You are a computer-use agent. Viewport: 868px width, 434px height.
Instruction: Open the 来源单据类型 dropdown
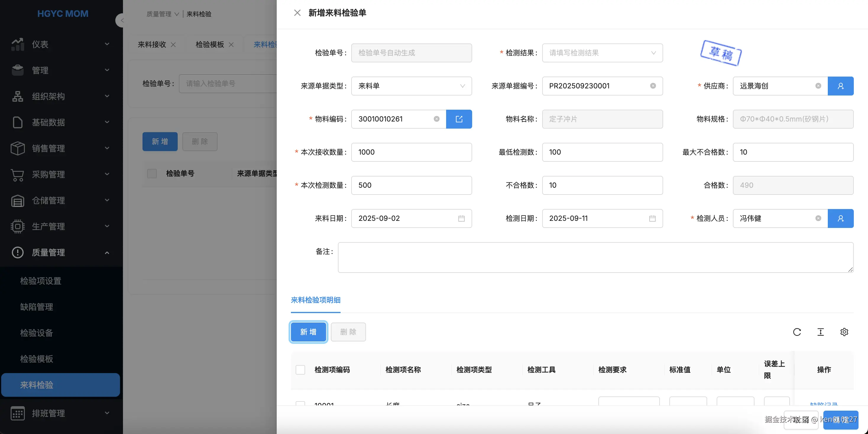click(411, 86)
